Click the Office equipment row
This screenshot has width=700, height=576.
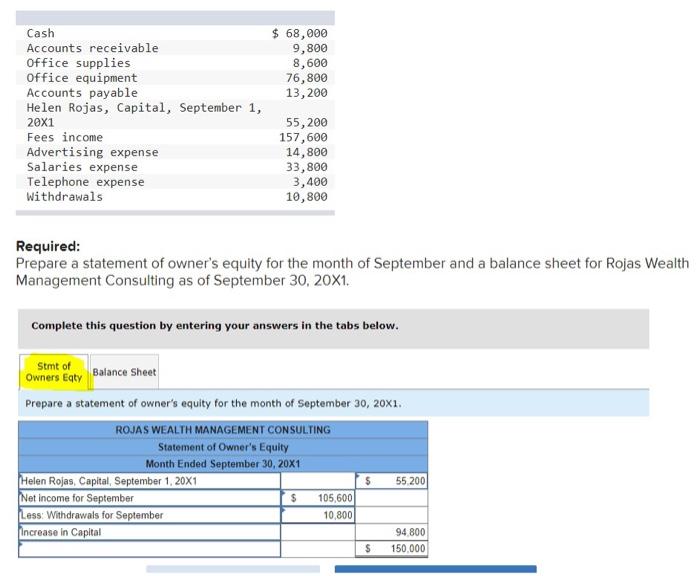175,78
